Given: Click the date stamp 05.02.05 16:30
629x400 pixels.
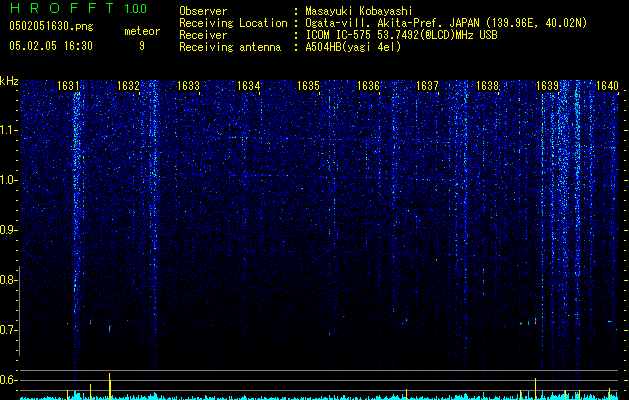Looking at the screenshot, I should 51,46.
